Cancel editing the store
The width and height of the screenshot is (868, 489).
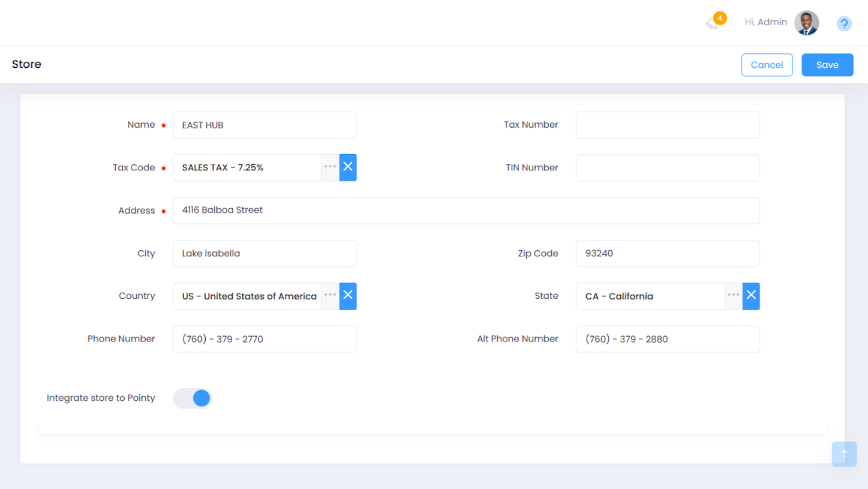[767, 65]
